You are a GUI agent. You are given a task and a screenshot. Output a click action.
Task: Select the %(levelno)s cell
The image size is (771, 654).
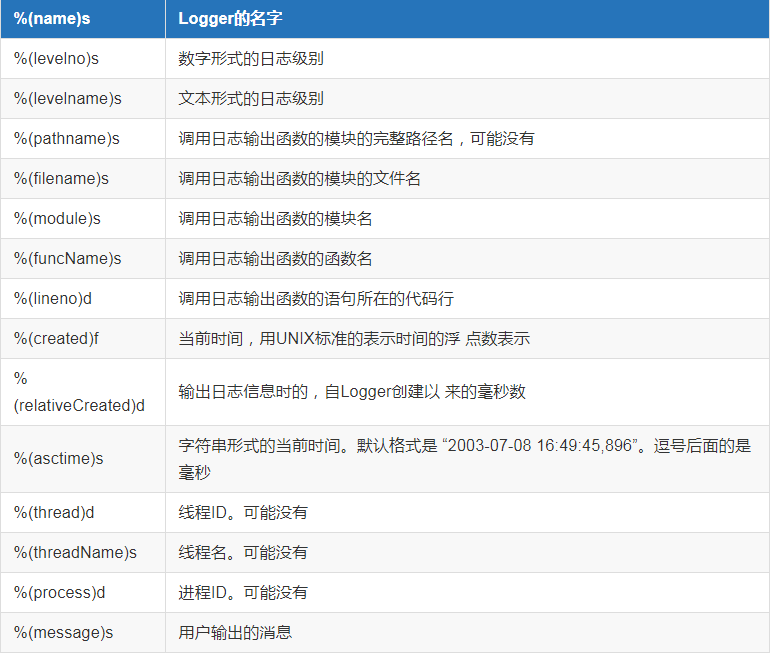83,59
